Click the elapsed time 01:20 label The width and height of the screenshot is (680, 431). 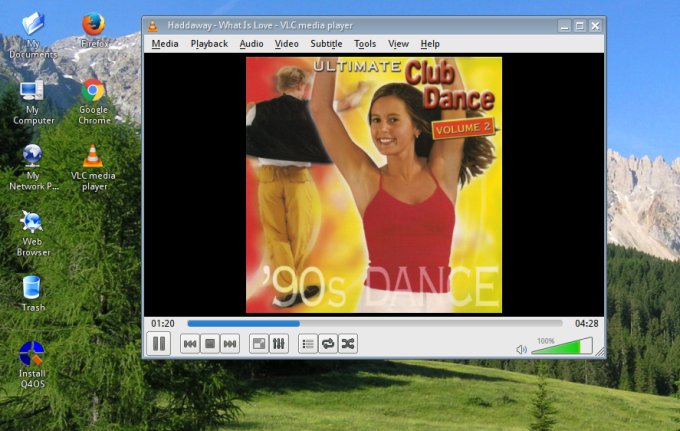tap(163, 323)
